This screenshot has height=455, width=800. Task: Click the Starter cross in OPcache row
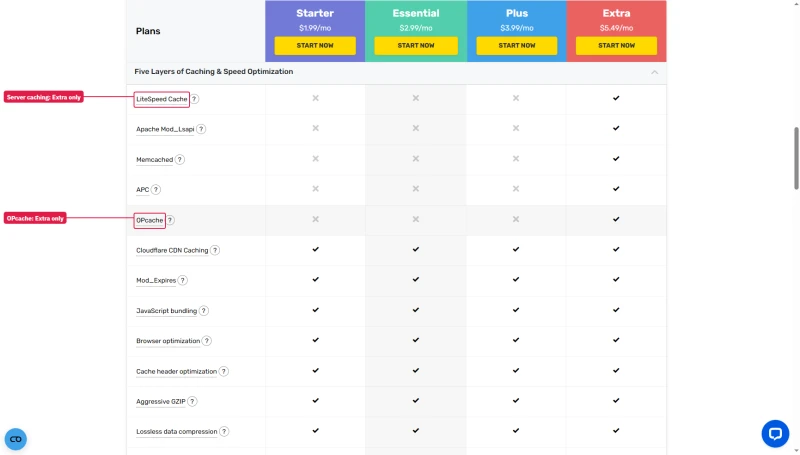(x=315, y=219)
